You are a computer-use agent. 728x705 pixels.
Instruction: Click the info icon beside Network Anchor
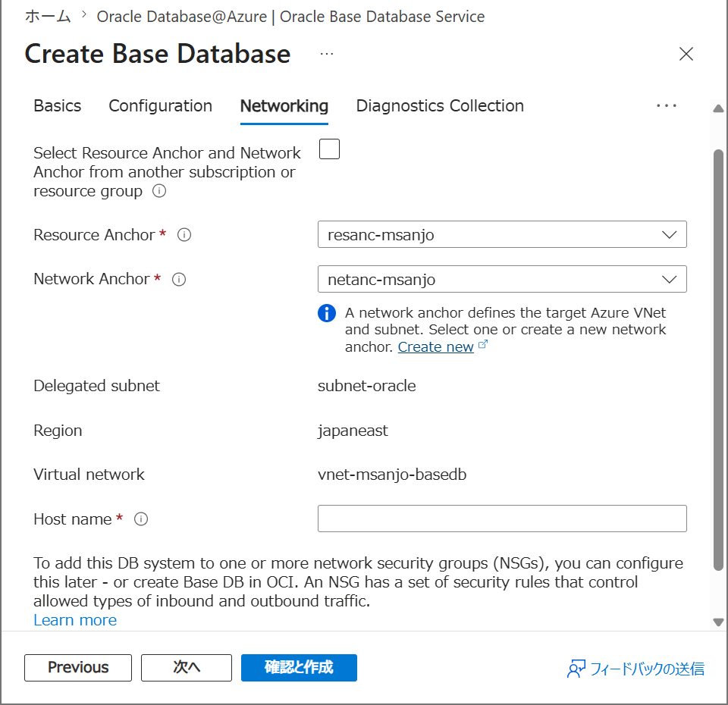(179, 280)
